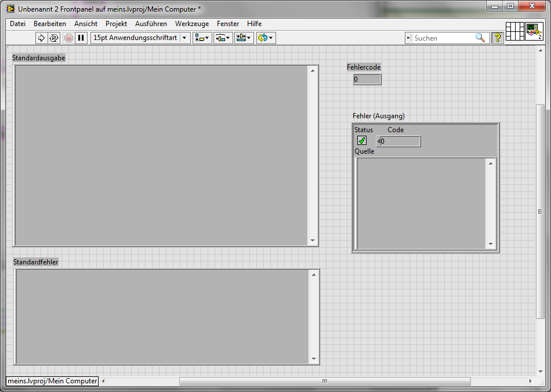
Task: Open the Hilfe menu
Action: pos(254,24)
